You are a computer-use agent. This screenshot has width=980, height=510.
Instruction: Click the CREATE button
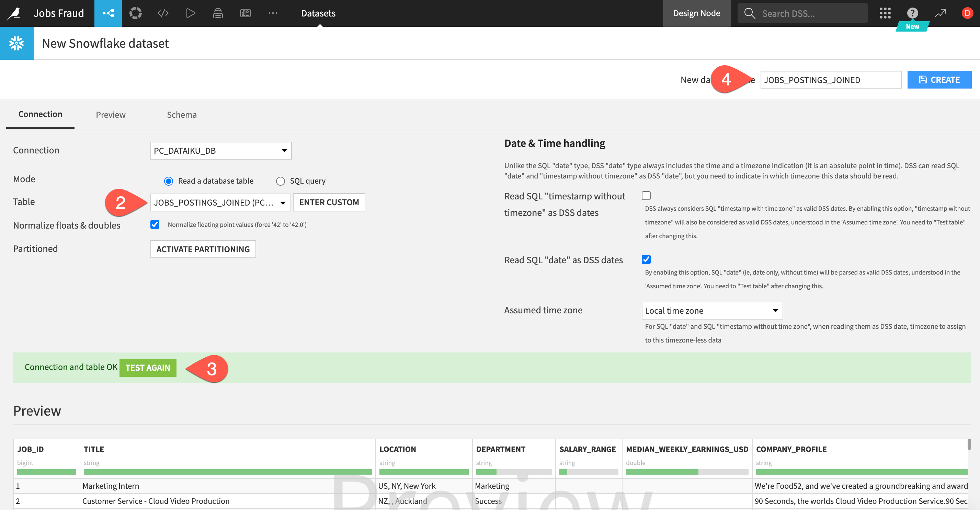939,80
